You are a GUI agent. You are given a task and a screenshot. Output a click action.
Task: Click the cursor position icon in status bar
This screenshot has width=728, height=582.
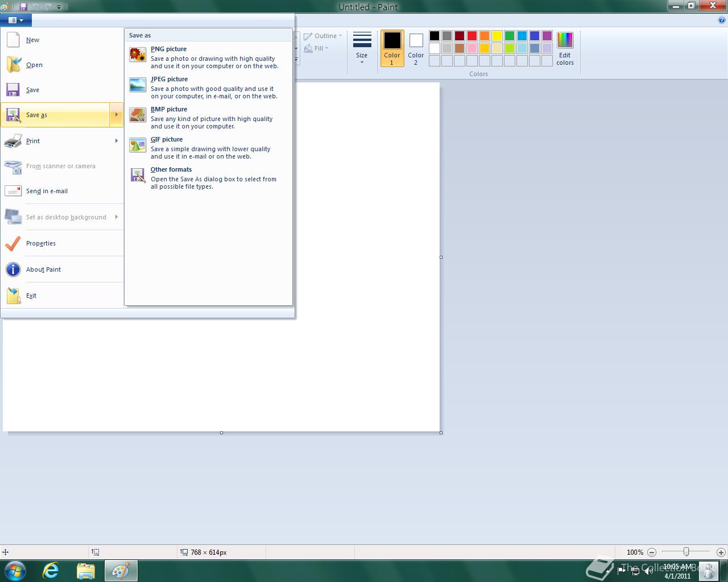[x=6, y=552]
